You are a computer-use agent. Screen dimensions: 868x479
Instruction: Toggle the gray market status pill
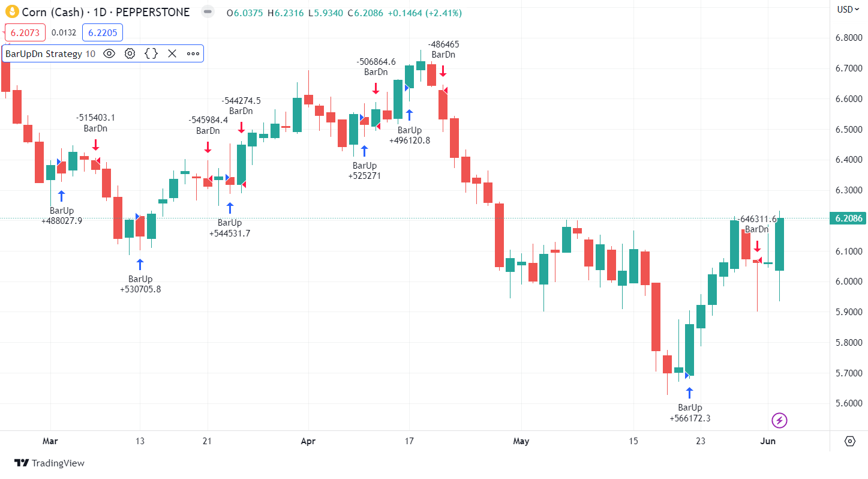[207, 12]
